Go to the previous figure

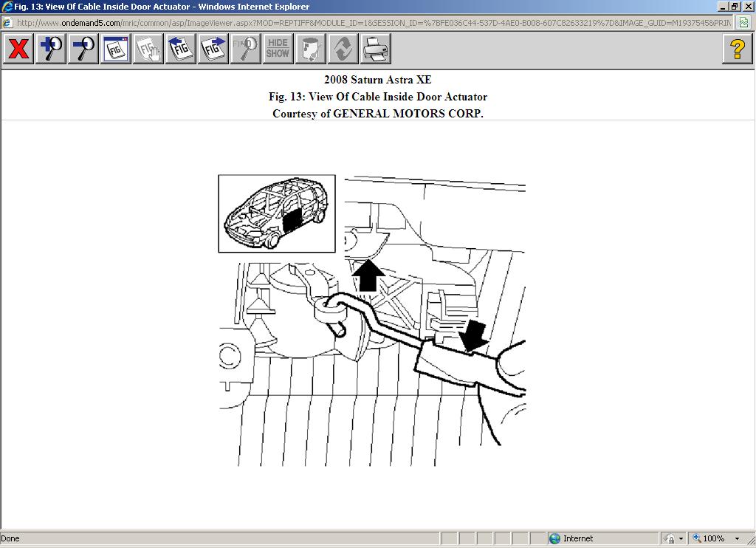pyautogui.click(x=180, y=49)
